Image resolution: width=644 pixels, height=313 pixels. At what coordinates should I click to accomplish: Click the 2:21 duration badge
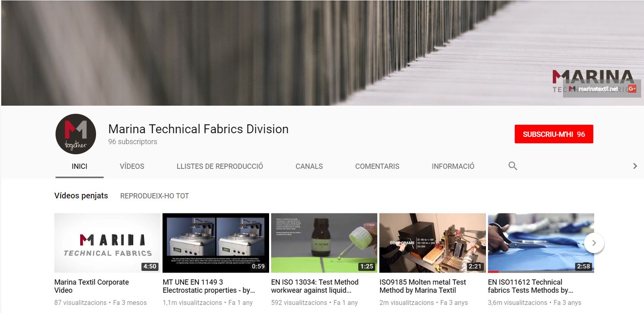475,266
